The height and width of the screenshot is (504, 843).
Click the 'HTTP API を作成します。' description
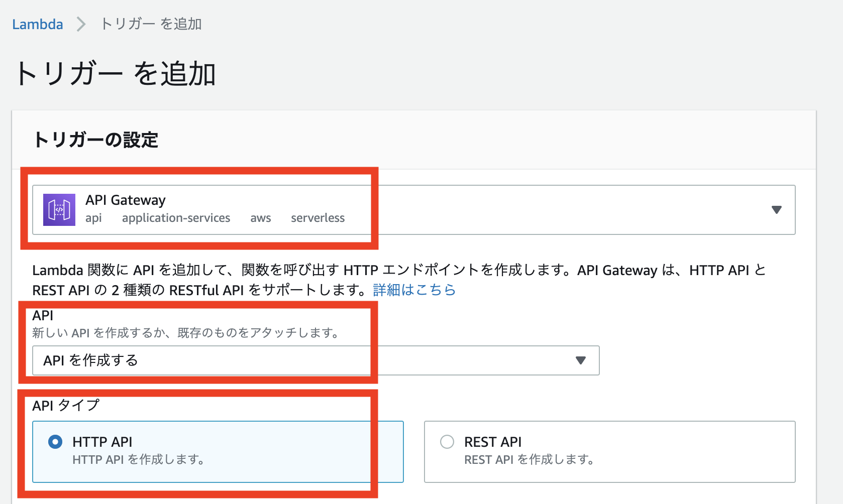coord(139,459)
